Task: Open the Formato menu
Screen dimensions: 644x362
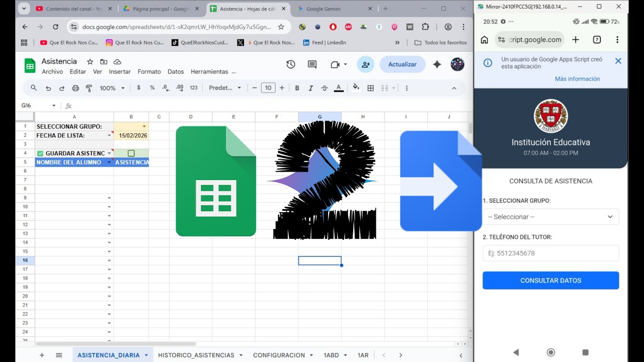Action: pyautogui.click(x=149, y=72)
